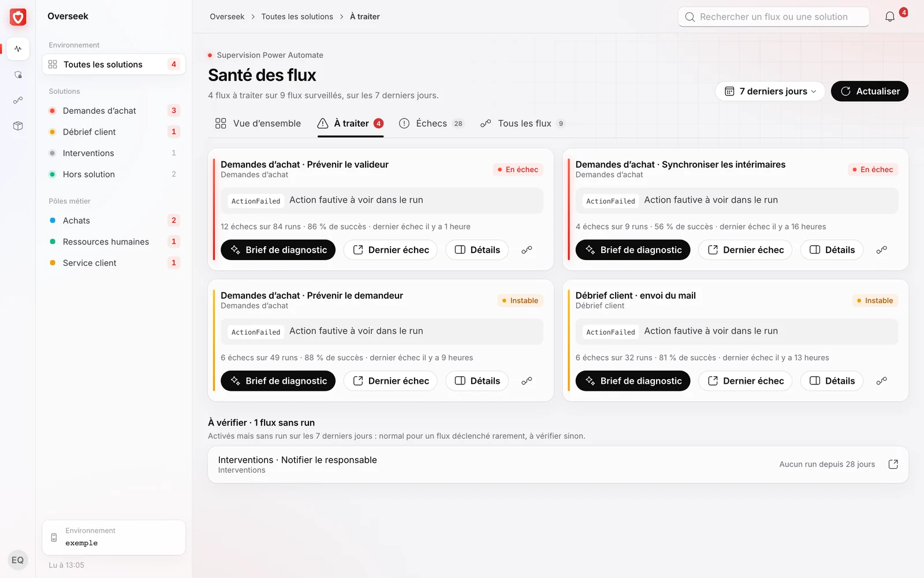Open the exemple environment card

[114, 538]
